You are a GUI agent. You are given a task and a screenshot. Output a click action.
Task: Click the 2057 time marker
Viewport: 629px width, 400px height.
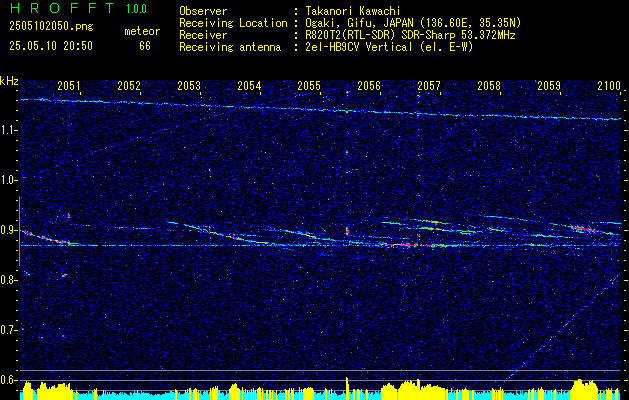429,85
